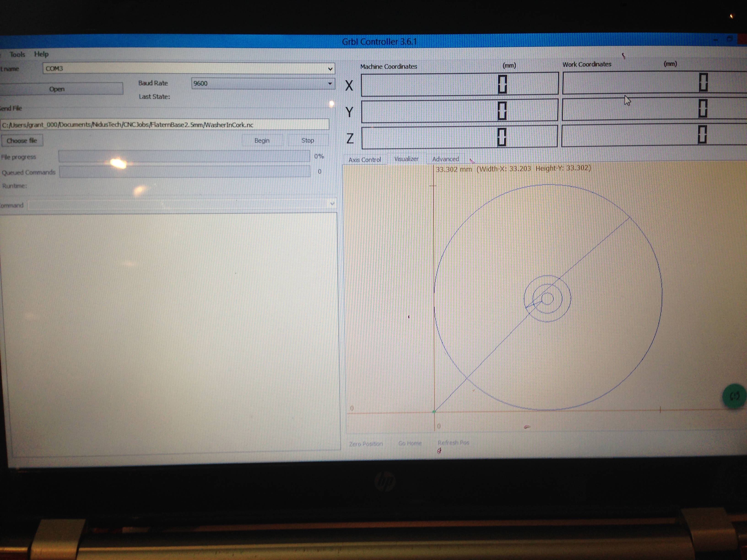
Task: Expand the Baud Rate 9600 dropdown
Action: click(330, 83)
